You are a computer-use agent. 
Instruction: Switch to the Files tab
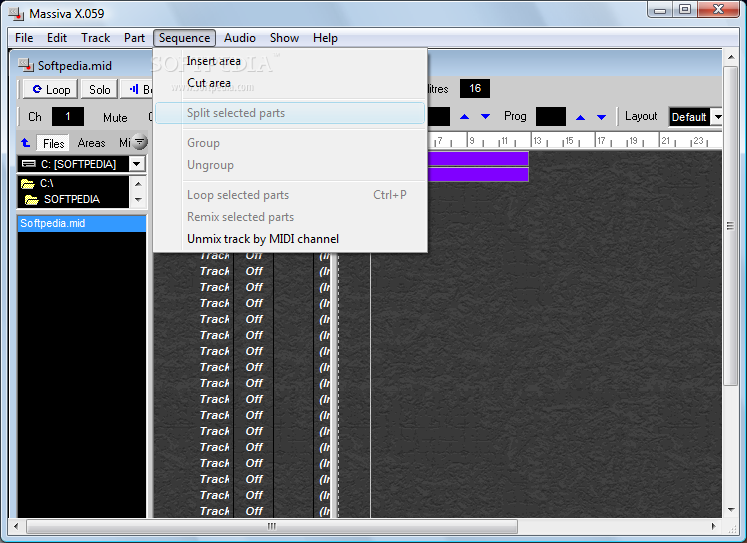(x=53, y=143)
